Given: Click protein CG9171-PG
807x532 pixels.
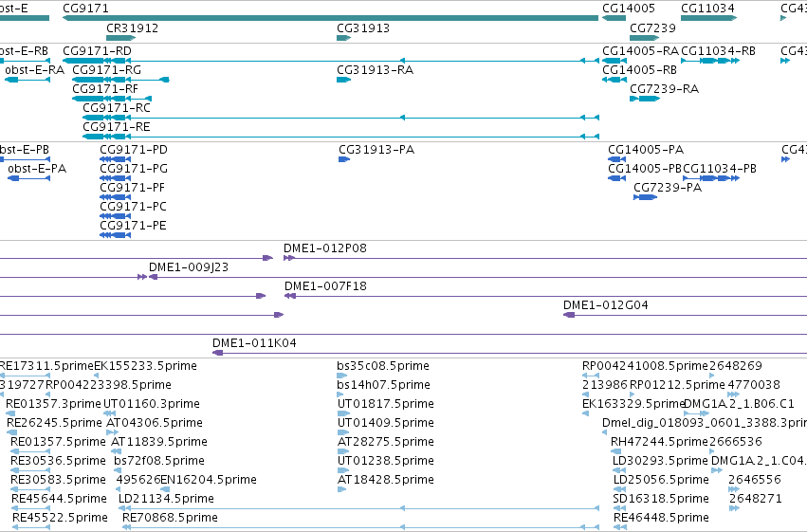Looking at the screenshot, I should pyautogui.click(x=134, y=169).
